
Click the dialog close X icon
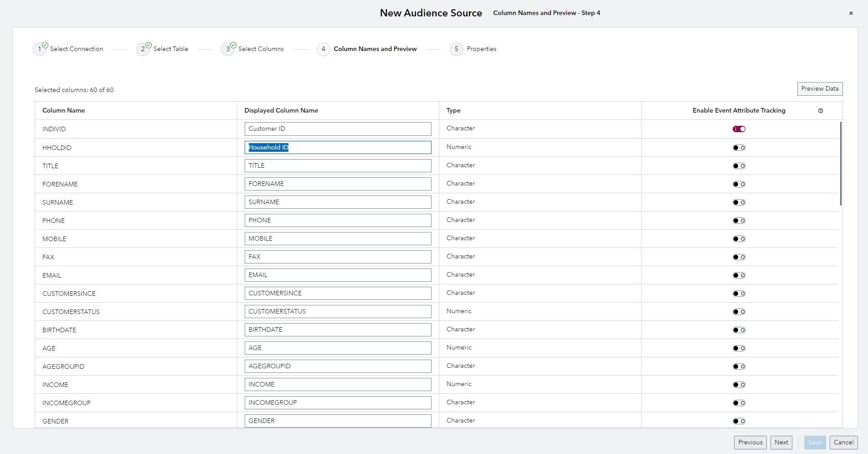pyautogui.click(x=850, y=13)
